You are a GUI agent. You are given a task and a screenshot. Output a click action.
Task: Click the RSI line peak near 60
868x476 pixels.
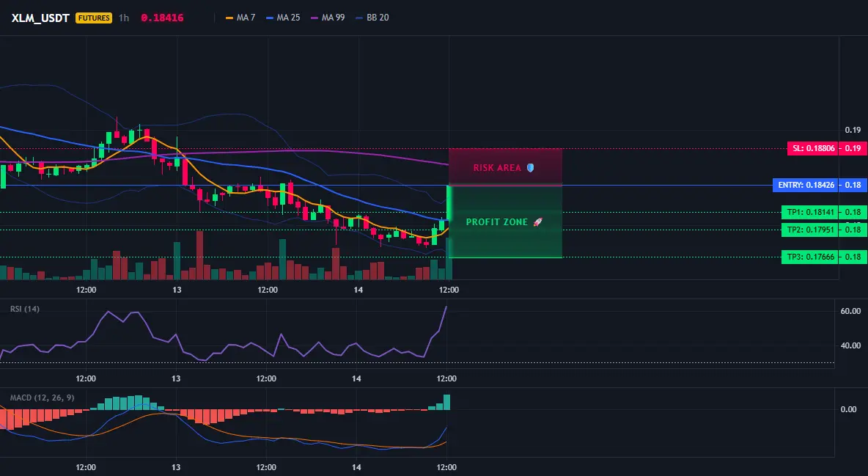pos(108,312)
